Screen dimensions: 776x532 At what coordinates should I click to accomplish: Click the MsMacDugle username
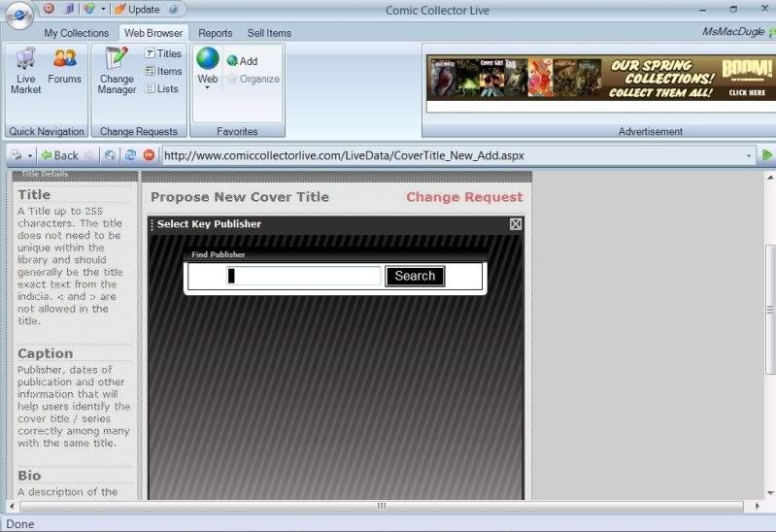coord(733,32)
